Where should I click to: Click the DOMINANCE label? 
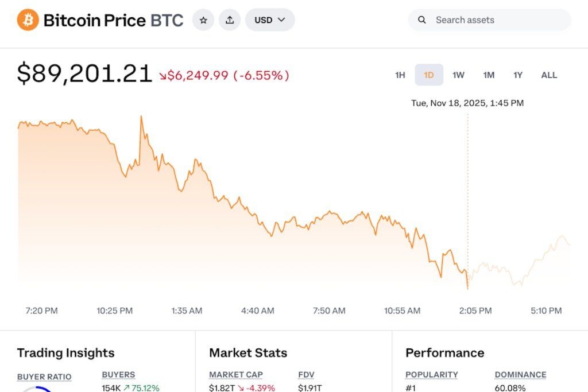[x=520, y=375]
